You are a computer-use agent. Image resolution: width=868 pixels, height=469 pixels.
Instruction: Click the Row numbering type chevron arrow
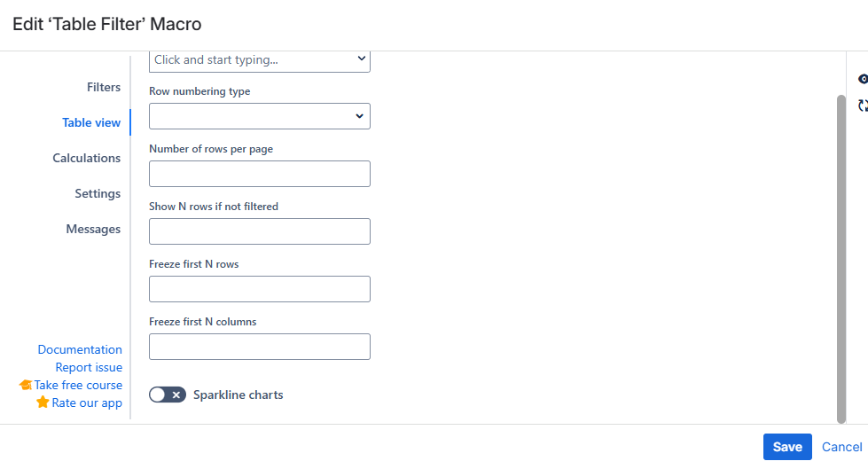click(x=359, y=116)
